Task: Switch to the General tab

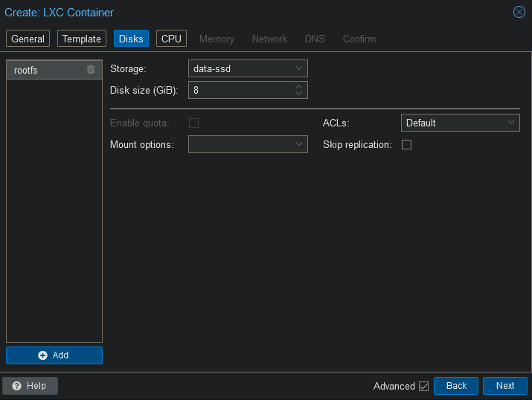Action: [28, 39]
